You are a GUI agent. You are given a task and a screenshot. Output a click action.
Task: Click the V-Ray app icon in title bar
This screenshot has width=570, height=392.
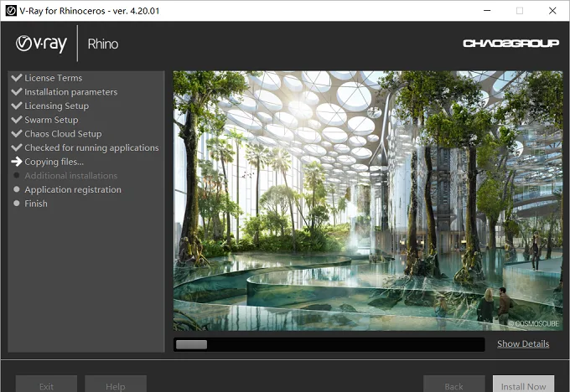[x=11, y=11]
